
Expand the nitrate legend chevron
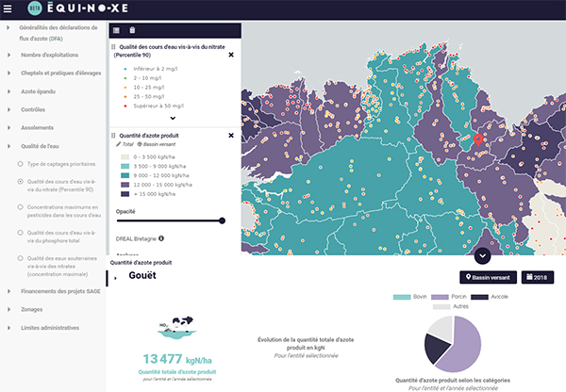point(172,119)
